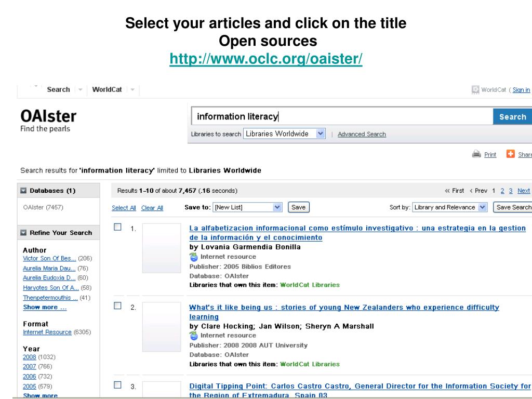532x399 pixels.
Task: Collapse the Refine Your Search section
Action: (23, 233)
